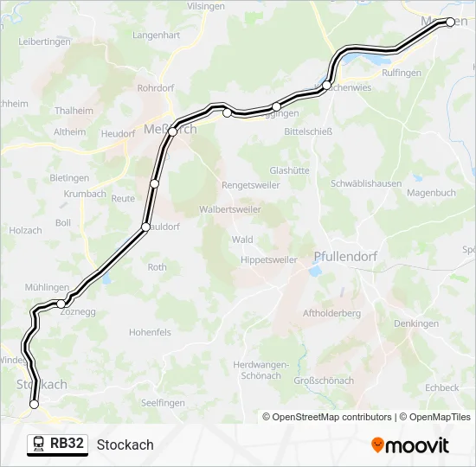The height and width of the screenshot is (467, 476).
Task: Click the Rulfingen map label
Action: [402, 73]
